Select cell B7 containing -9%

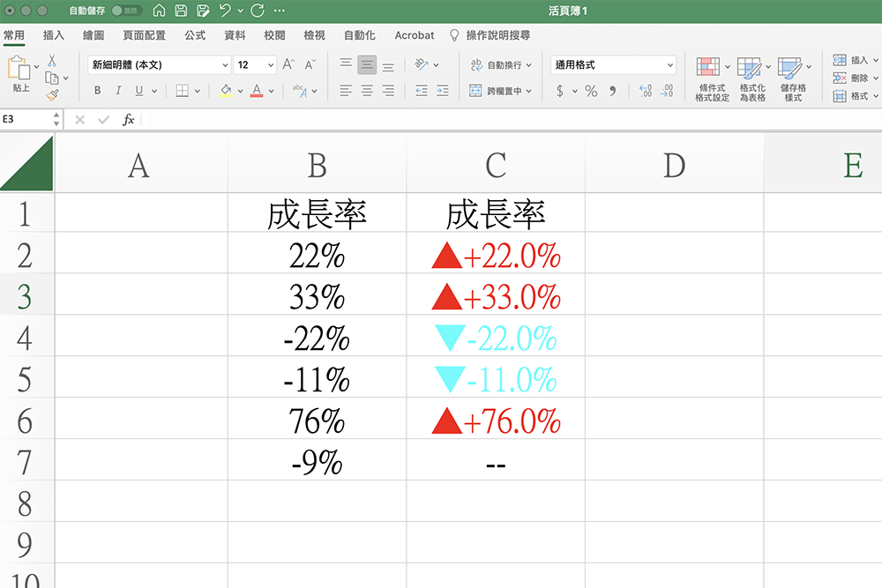point(318,463)
